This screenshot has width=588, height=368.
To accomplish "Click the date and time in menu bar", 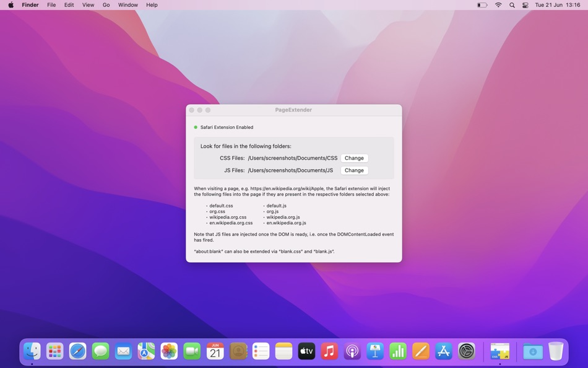I will pos(558,5).
